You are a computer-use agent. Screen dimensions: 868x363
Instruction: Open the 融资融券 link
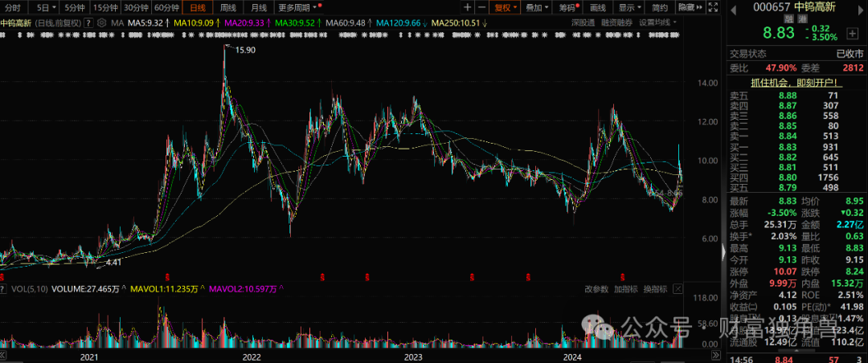(x=616, y=22)
